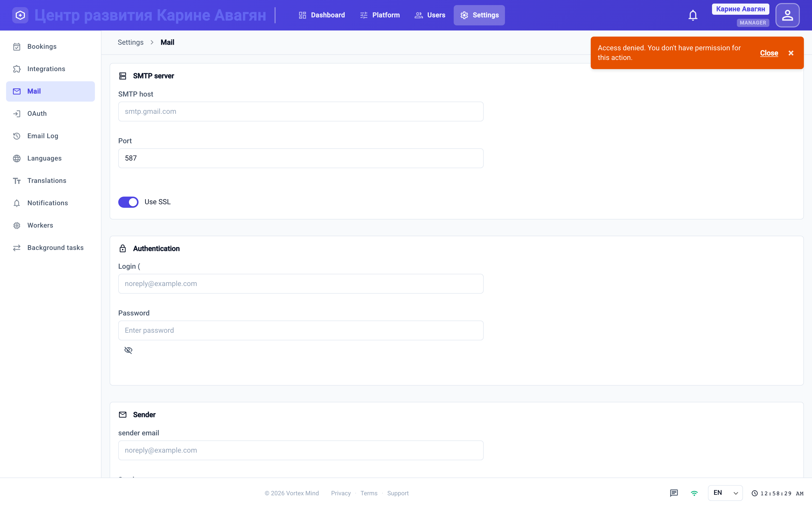Click the Bookings calendar icon in sidebar

pyautogui.click(x=17, y=47)
